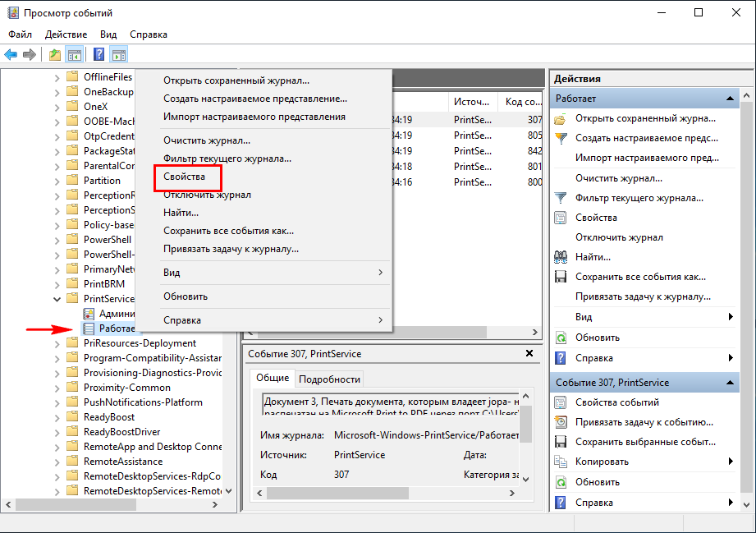Click the green Обновить icon under Событие 307

[561, 482]
